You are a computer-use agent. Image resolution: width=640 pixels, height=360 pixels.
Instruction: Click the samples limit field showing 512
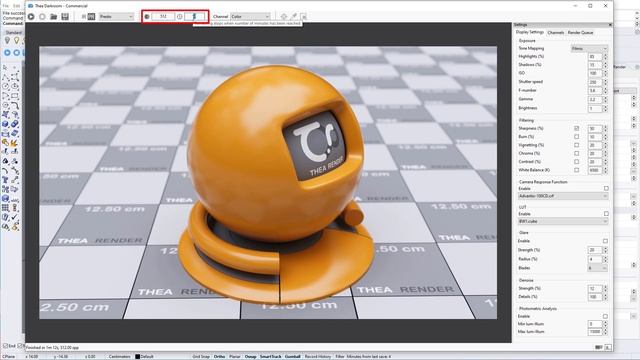point(163,17)
